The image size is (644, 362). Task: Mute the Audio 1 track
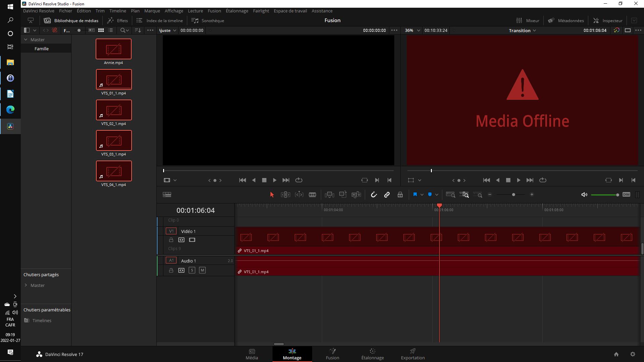[x=202, y=270]
